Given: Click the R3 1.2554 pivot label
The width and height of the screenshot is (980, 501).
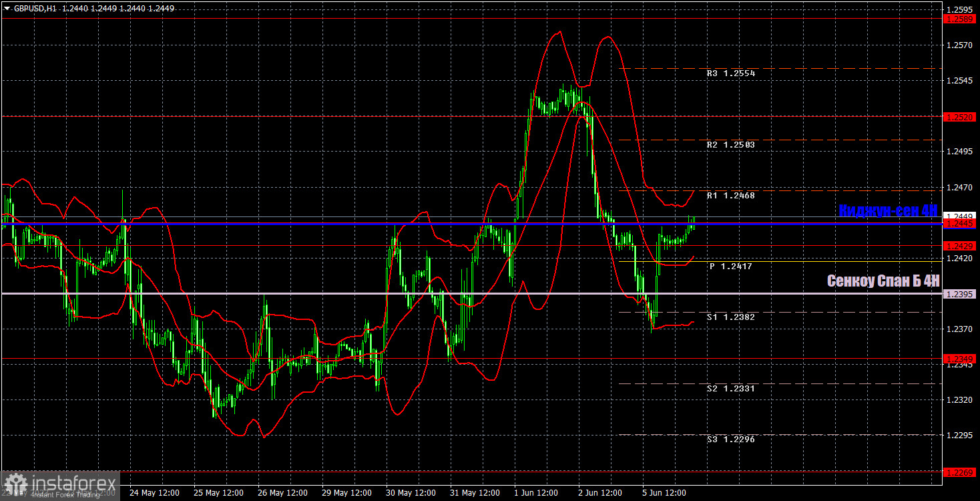Looking at the screenshot, I should click(x=731, y=73).
